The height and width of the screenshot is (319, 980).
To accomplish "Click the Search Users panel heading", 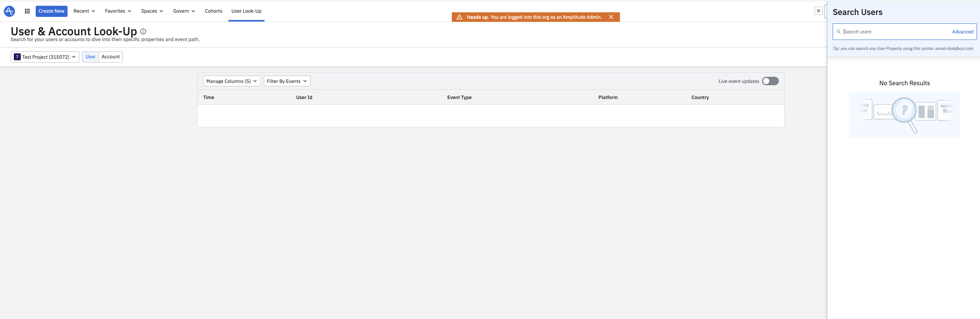I will pyautogui.click(x=858, y=12).
